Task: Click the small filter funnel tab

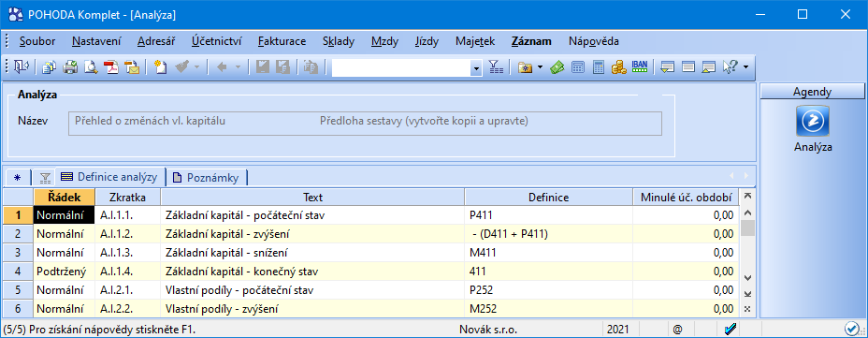Action: coord(46,178)
